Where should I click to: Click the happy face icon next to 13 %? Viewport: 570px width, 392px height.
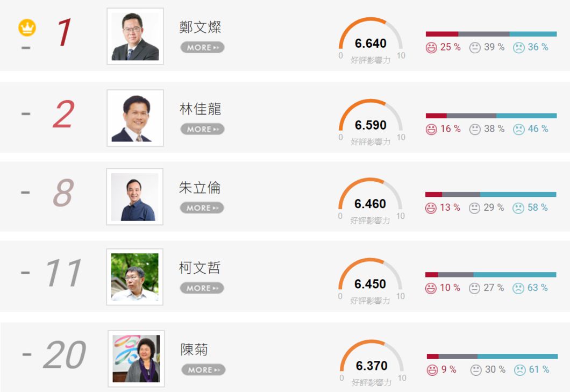click(431, 208)
